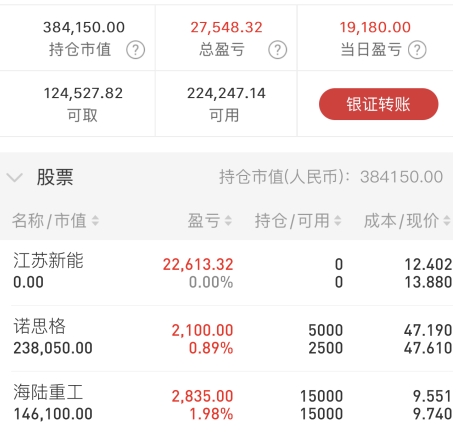Collapse the 股票 section chevron
461x435 pixels.
(15, 177)
